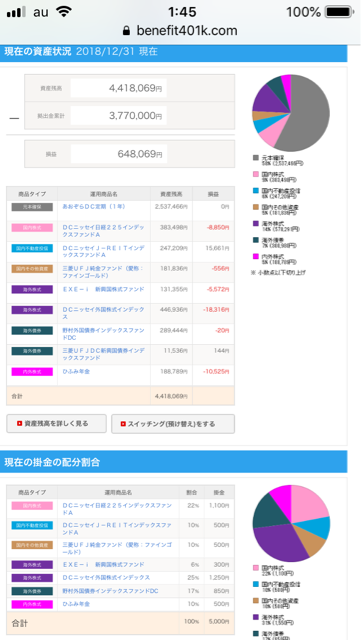
Task: Open ＤＣニッセイ日経２２５ link in asset status table
Action: pos(103,231)
